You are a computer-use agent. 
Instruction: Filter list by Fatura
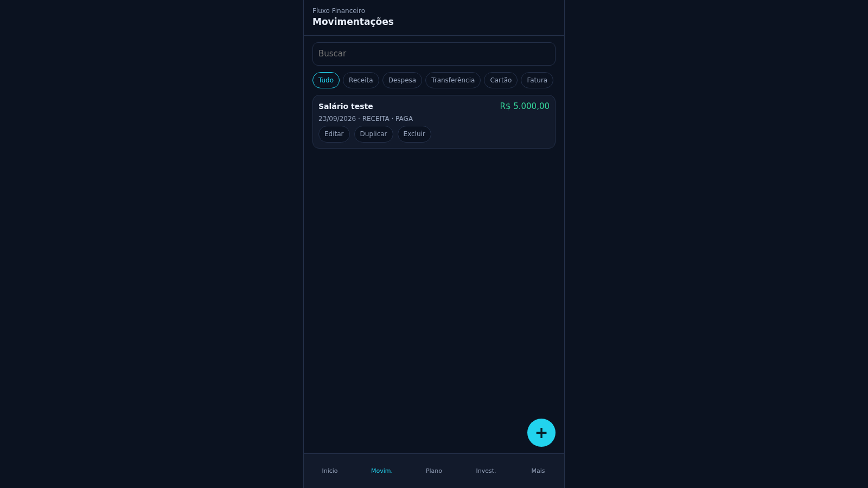click(x=537, y=80)
